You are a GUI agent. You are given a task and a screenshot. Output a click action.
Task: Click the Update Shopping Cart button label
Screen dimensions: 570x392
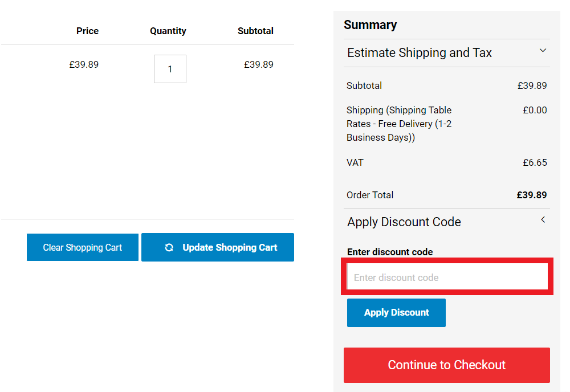tap(230, 247)
